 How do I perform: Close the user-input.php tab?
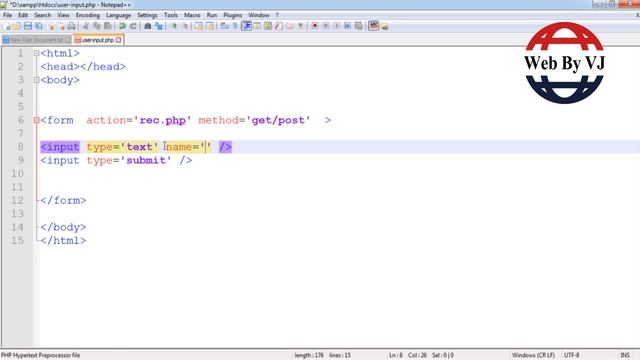point(119,40)
